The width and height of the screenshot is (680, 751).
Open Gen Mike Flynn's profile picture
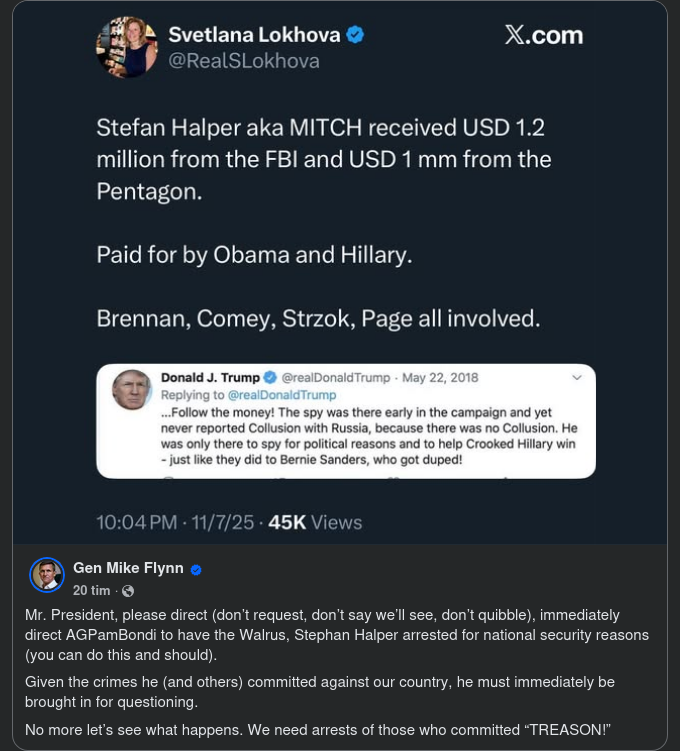[x=47, y=576]
